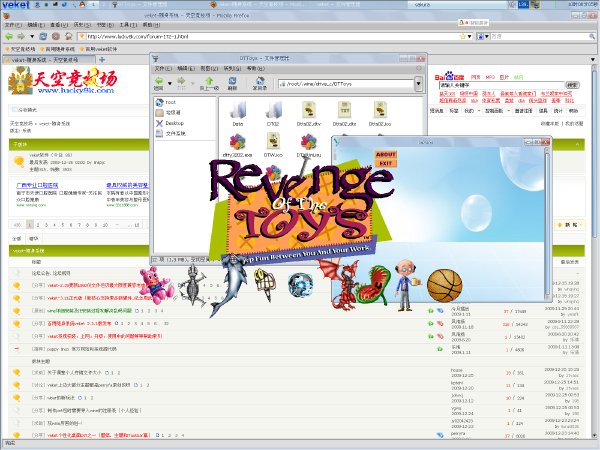Click the Firefox URL address field

272,36
